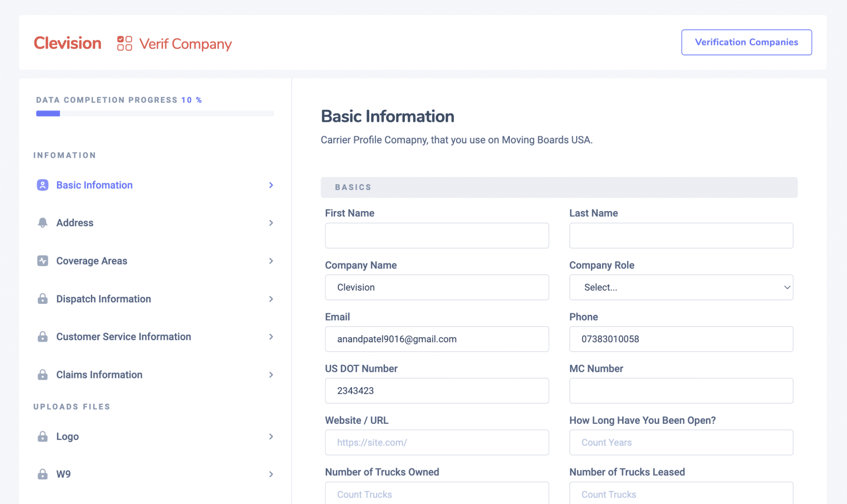The image size is (847, 504).
Task: Click the Website / URL field
Action: pyautogui.click(x=437, y=443)
